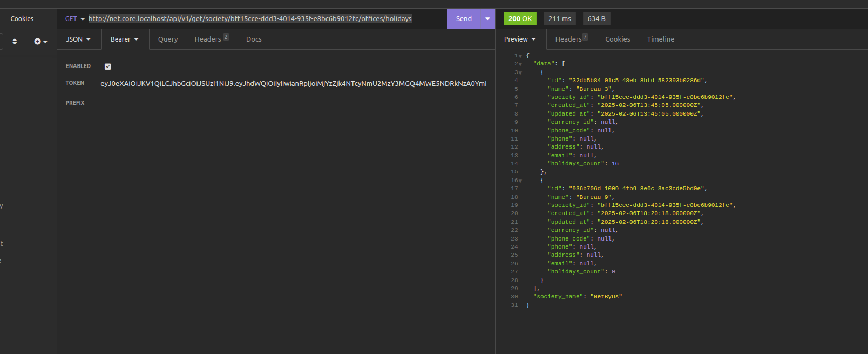Collapse the "data" array fold arrow
868x354 pixels.
click(520, 64)
